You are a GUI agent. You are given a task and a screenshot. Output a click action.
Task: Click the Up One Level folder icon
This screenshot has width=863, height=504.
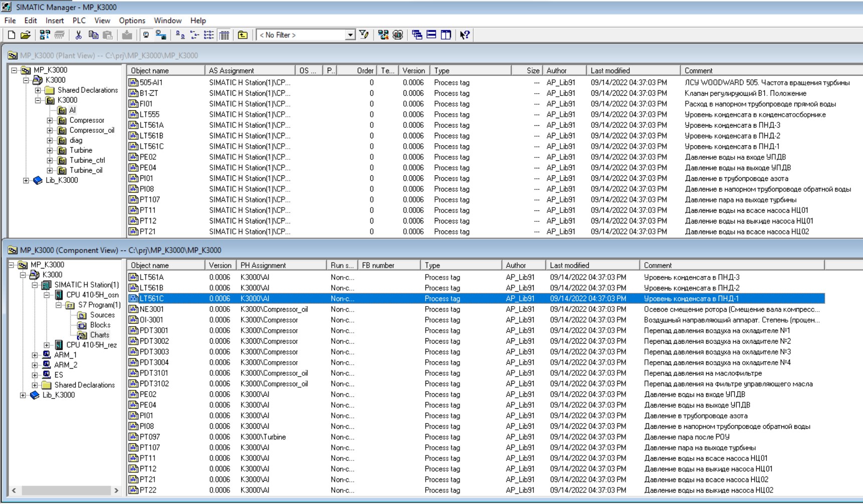point(243,35)
